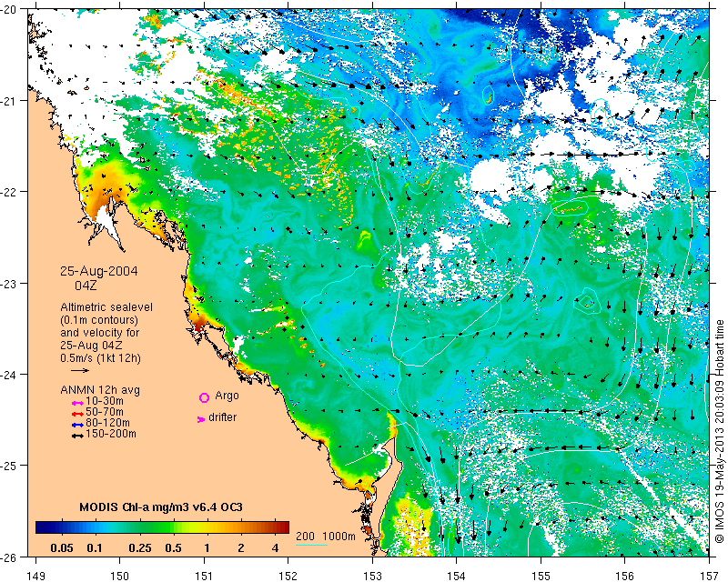Click the red 50-70m ANMN arrow symbol
The image size is (728, 582).
click(77, 414)
